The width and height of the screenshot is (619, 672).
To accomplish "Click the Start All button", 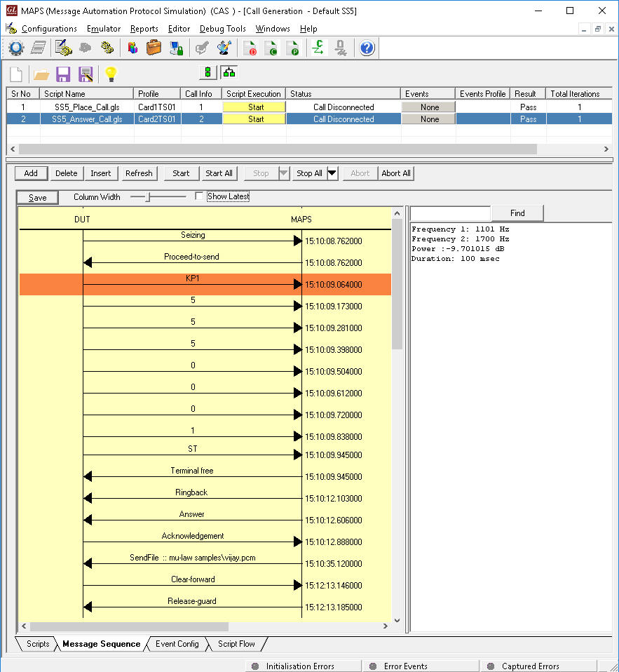I will coord(219,173).
